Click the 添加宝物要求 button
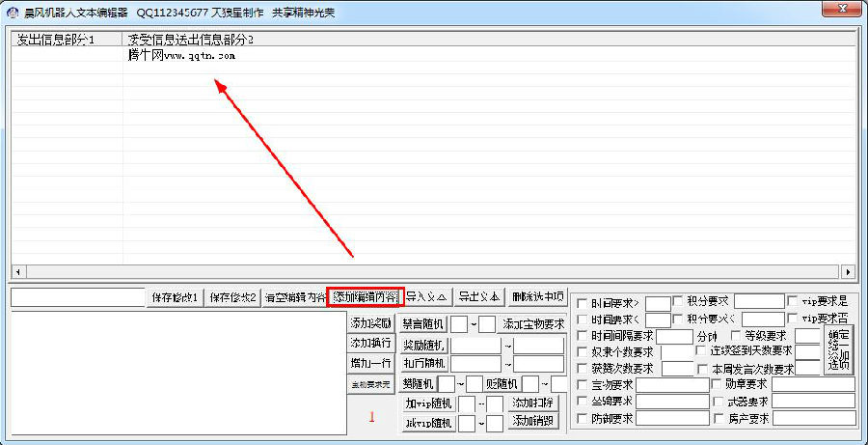This screenshot has height=445, width=868. point(533,324)
